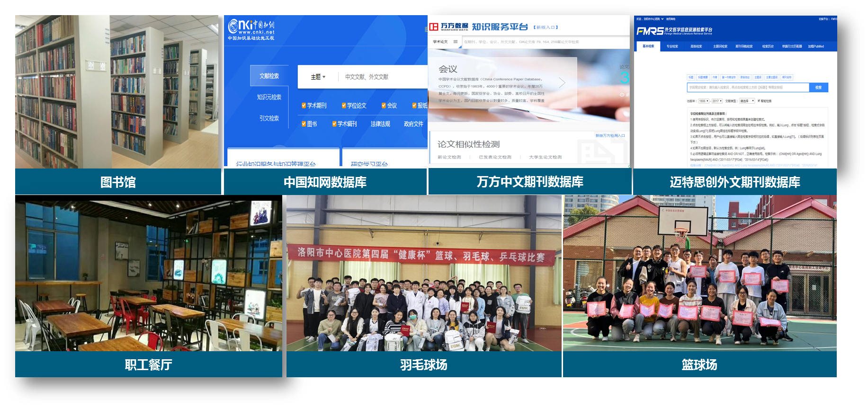Screen dimensions: 868x408
Task: Toggle the 会议 checkbox in CNKI
Action: pos(384,106)
